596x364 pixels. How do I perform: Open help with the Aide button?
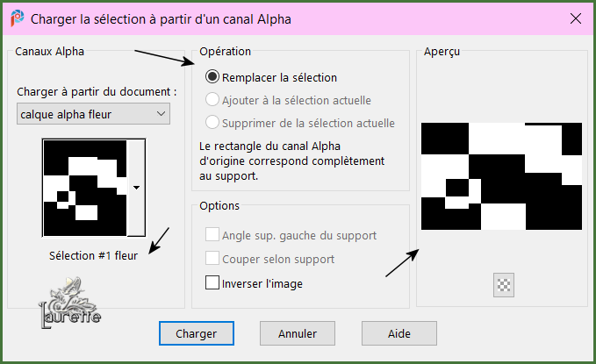(399, 333)
